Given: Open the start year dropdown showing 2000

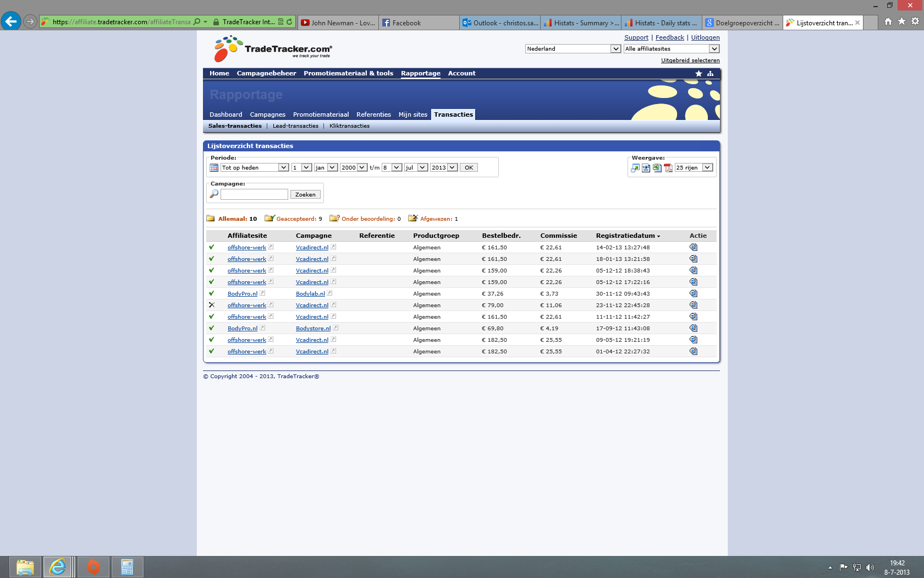Looking at the screenshot, I should click(354, 167).
